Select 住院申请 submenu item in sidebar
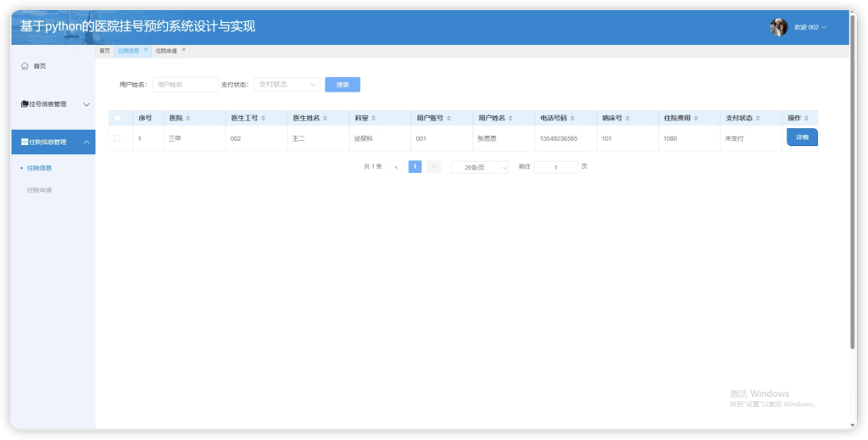868x440 pixels. tap(39, 191)
